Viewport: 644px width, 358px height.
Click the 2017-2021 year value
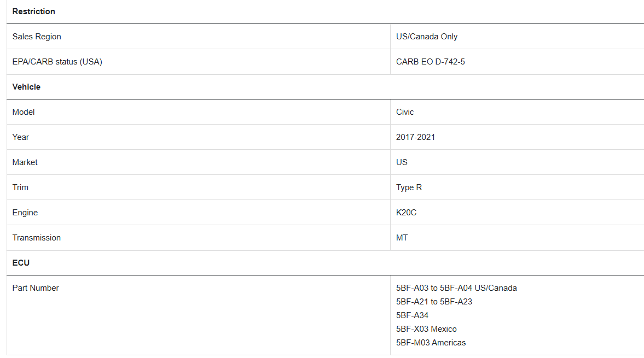pyautogui.click(x=415, y=137)
